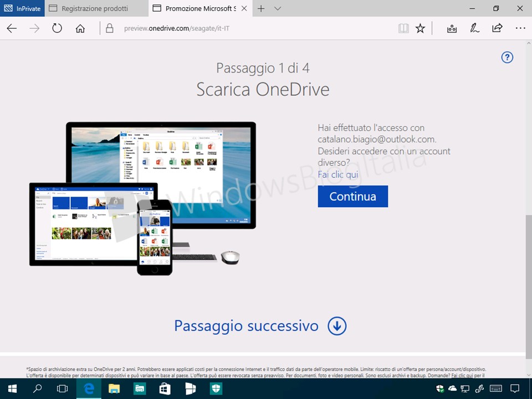The width and height of the screenshot is (532, 399).
Task: Open Windows Store taskbar icon
Action: tap(165, 389)
